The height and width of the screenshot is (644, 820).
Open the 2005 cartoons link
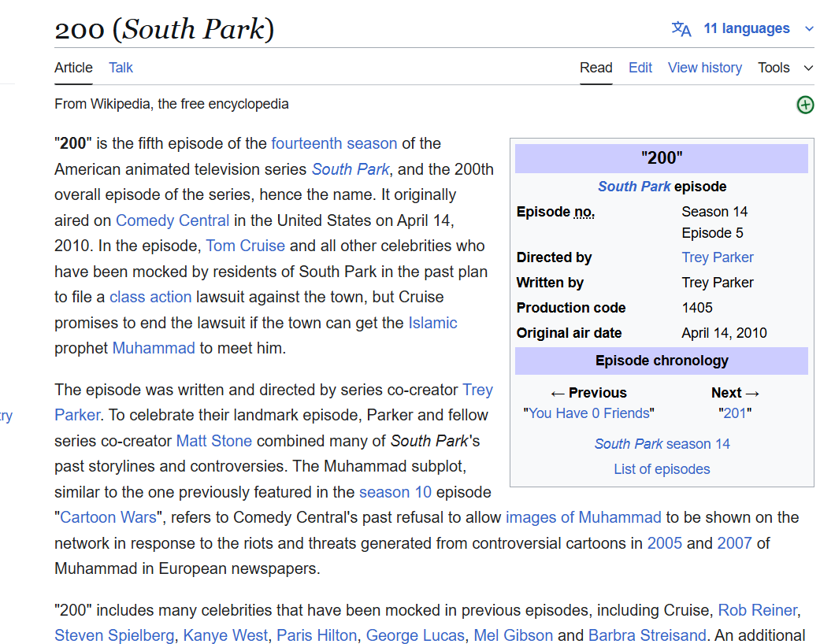(x=665, y=544)
